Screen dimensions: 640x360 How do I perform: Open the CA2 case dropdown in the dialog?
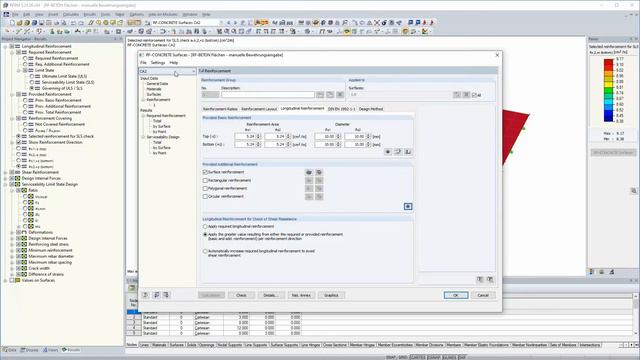[x=167, y=71]
